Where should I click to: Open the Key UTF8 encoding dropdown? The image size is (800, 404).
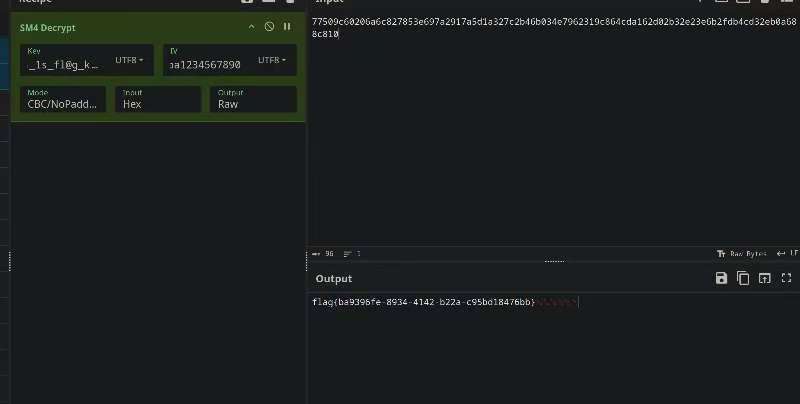pyautogui.click(x=129, y=60)
